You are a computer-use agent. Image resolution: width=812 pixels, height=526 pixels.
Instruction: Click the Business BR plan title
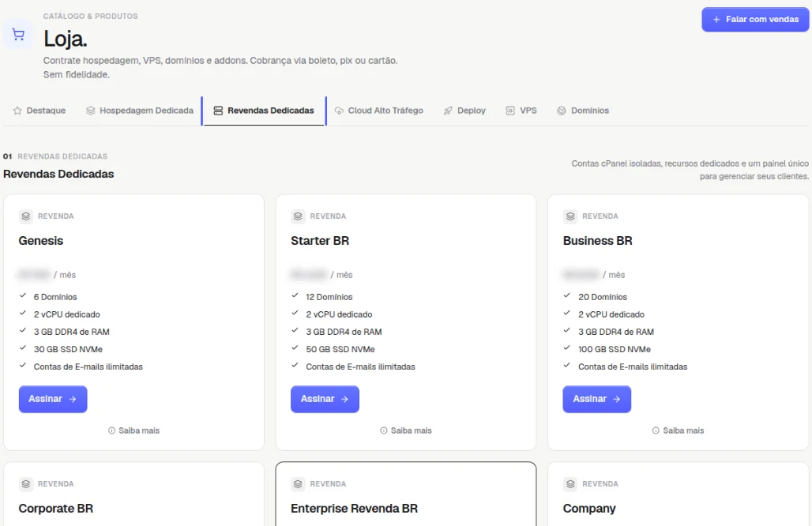pyautogui.click(x=598, y=241)
